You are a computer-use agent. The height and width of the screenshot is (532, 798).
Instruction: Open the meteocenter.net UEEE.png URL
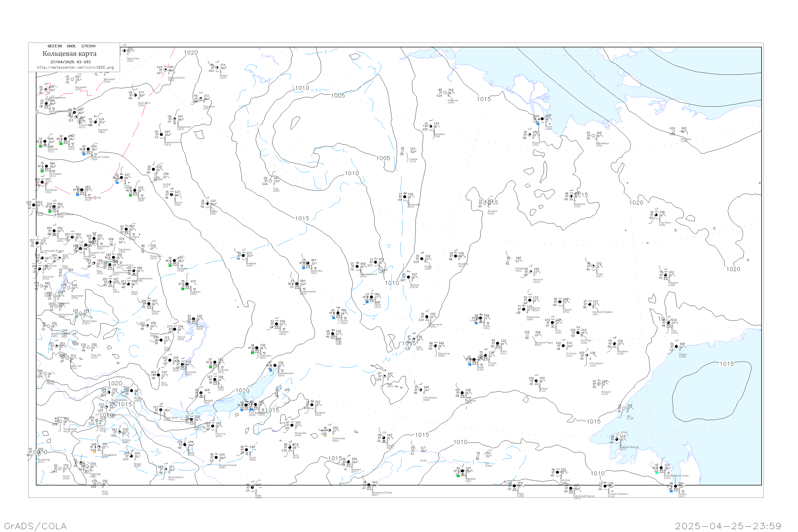click(x=75, y=67)
